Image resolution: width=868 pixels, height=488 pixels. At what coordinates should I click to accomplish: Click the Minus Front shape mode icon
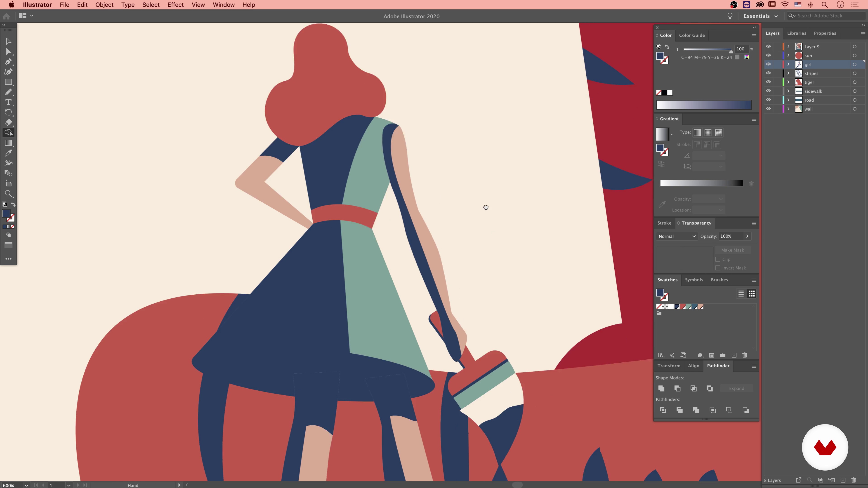[x=677, y=388]
